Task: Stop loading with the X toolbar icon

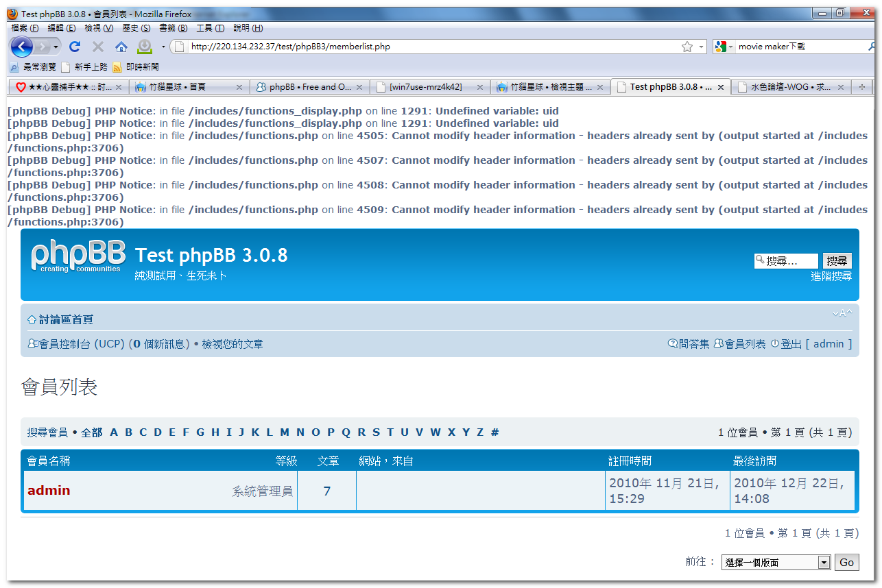Action: 98,47
